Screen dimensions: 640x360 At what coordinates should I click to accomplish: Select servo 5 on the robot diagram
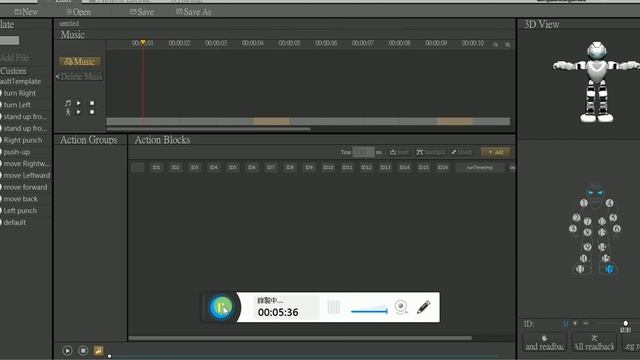pos(613,218)
